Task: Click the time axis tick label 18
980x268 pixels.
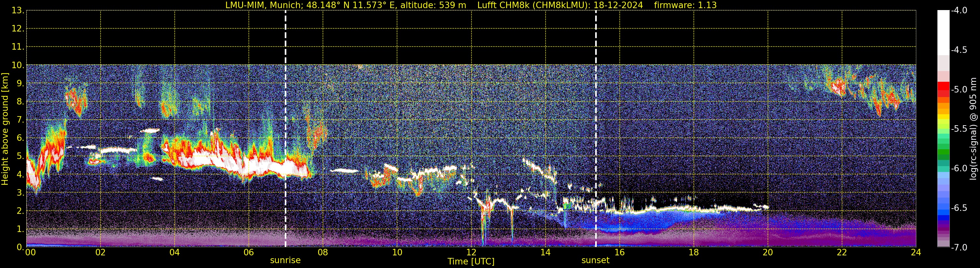Action: (694, 252)
